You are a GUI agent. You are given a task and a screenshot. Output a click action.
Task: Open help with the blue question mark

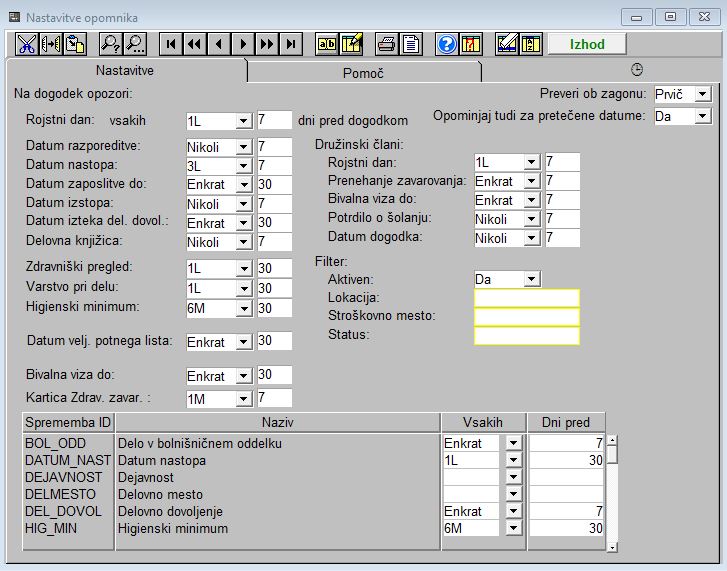click(447, 44)
